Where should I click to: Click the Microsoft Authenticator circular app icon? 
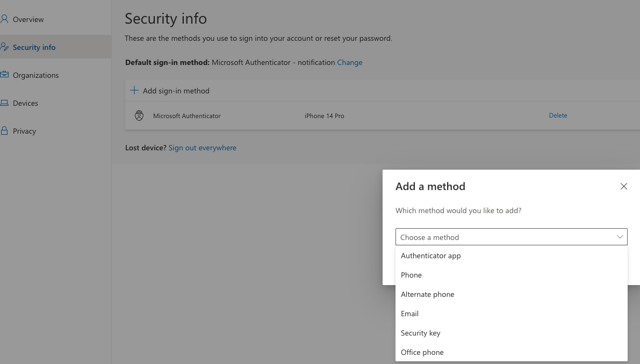click(x=139, y=115)
